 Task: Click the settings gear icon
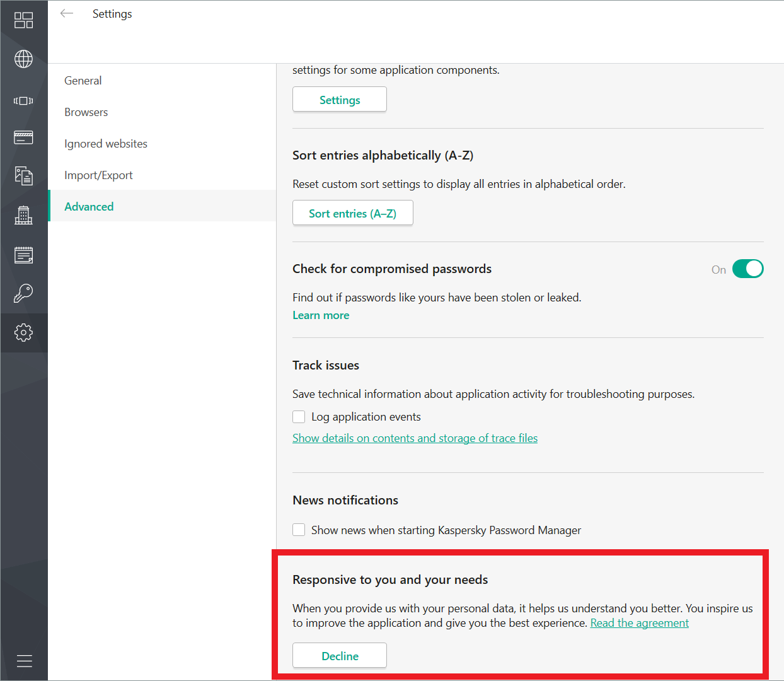23,332
